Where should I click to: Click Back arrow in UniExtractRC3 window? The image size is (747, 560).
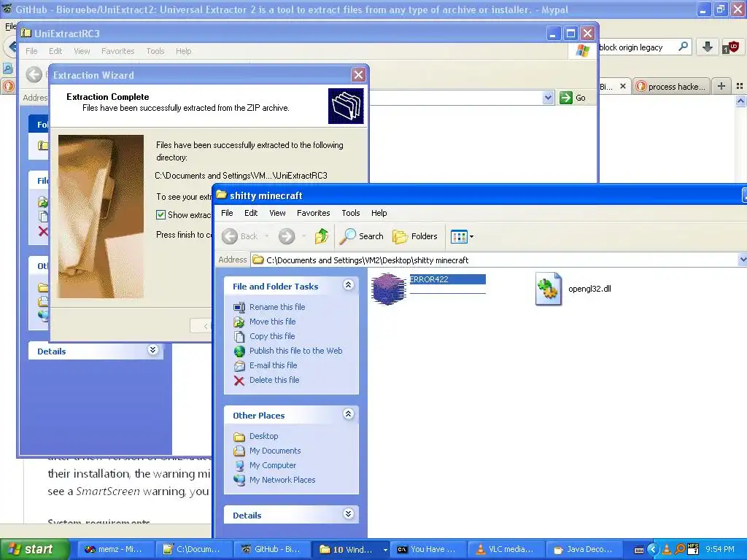(x=34, y=74)
